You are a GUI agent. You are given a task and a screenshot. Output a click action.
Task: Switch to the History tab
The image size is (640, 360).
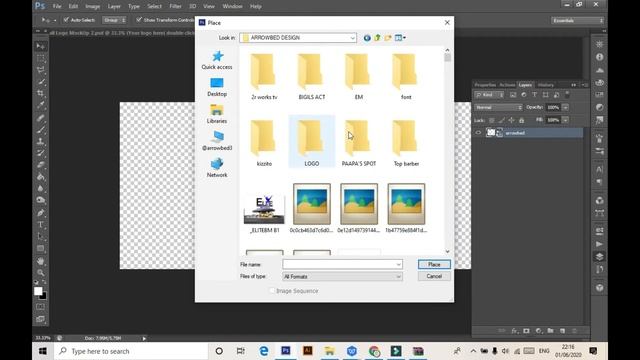coord(546,85)
